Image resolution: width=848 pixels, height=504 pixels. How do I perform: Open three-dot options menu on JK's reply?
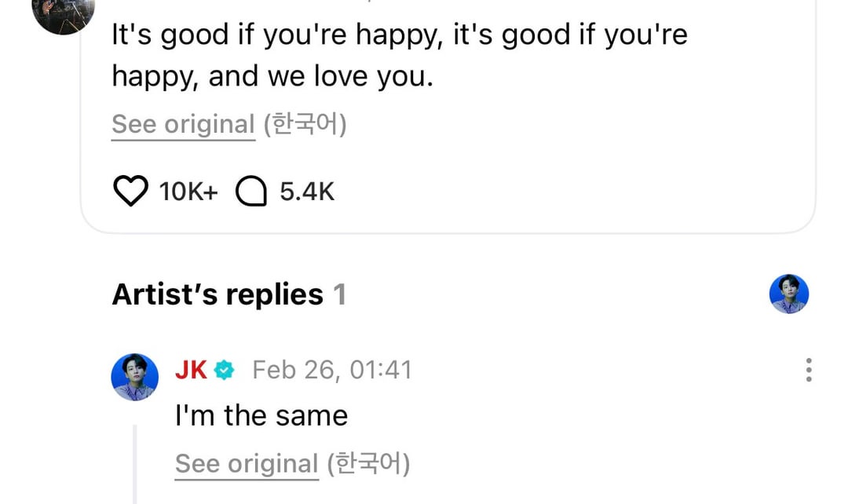click(x=808, y=370)
